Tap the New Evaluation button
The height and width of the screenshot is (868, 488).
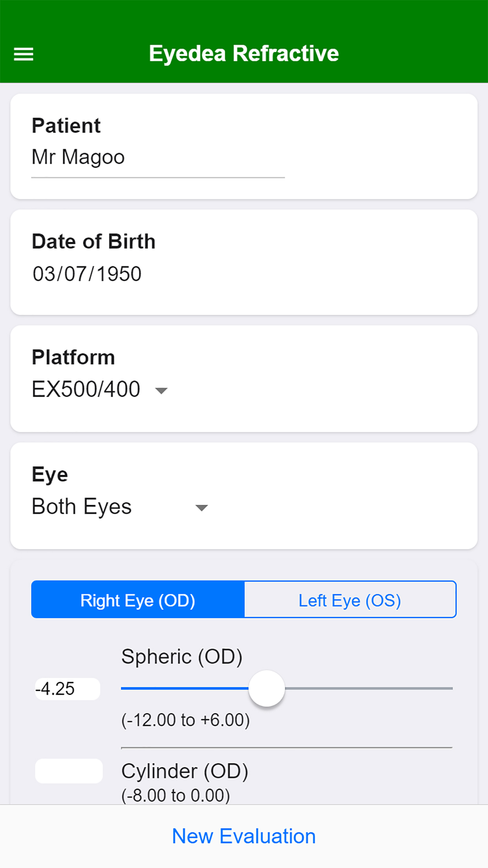[x=244, y=836]
